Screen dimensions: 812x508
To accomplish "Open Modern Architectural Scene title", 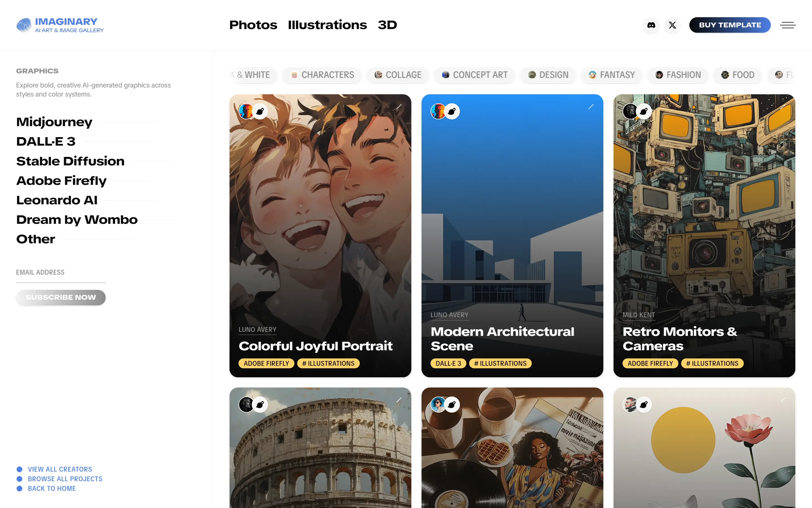I will point(502,339).
